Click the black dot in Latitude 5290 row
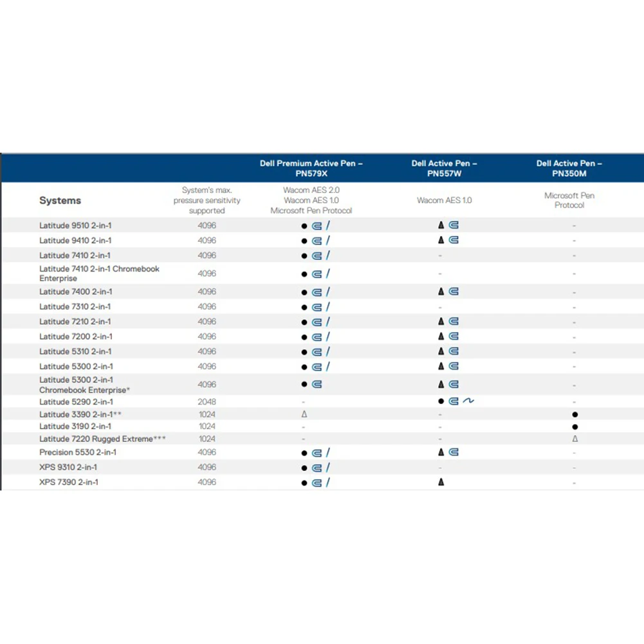This screenshot has width=644, height=644. coord(441,401)
